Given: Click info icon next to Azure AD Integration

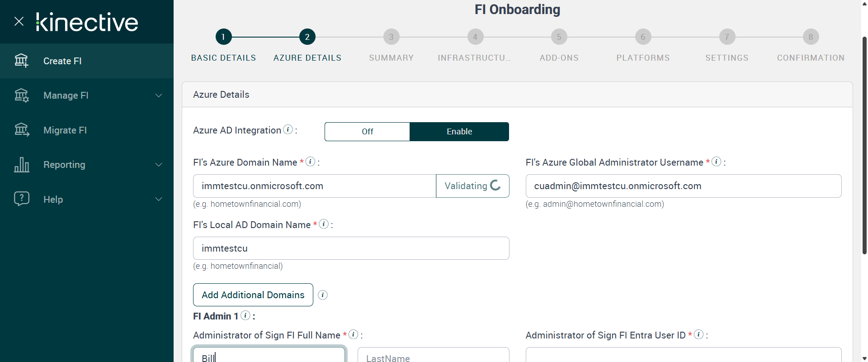Looking at the screenshot, I should (x=288, y=129).
